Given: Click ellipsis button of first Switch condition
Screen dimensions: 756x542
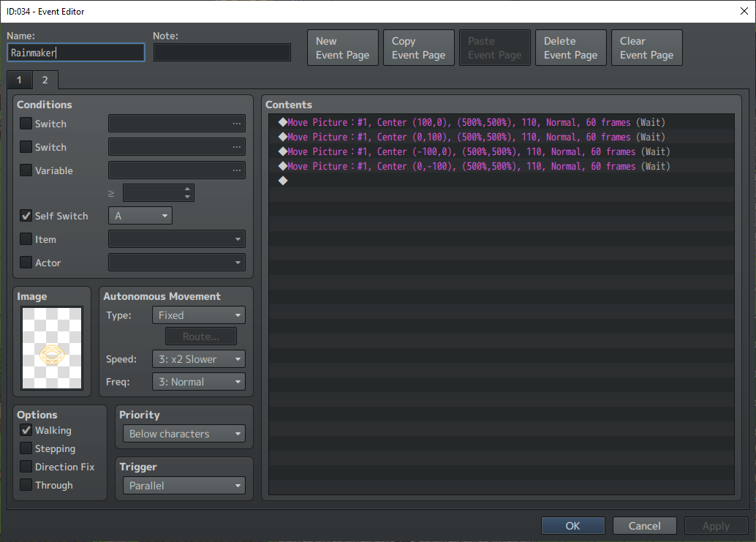Looking at the screenshot, I should pyautogui.click(x=236, y=124).
